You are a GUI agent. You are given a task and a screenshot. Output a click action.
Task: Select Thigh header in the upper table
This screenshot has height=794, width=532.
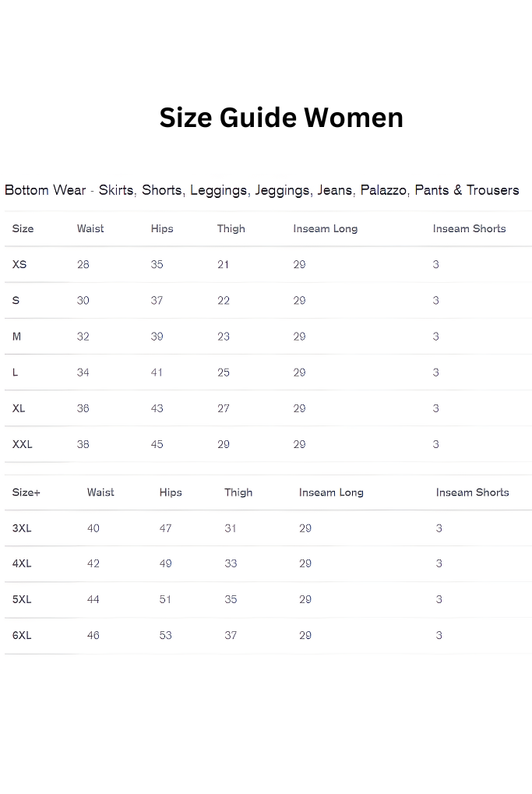coord(231,228)
